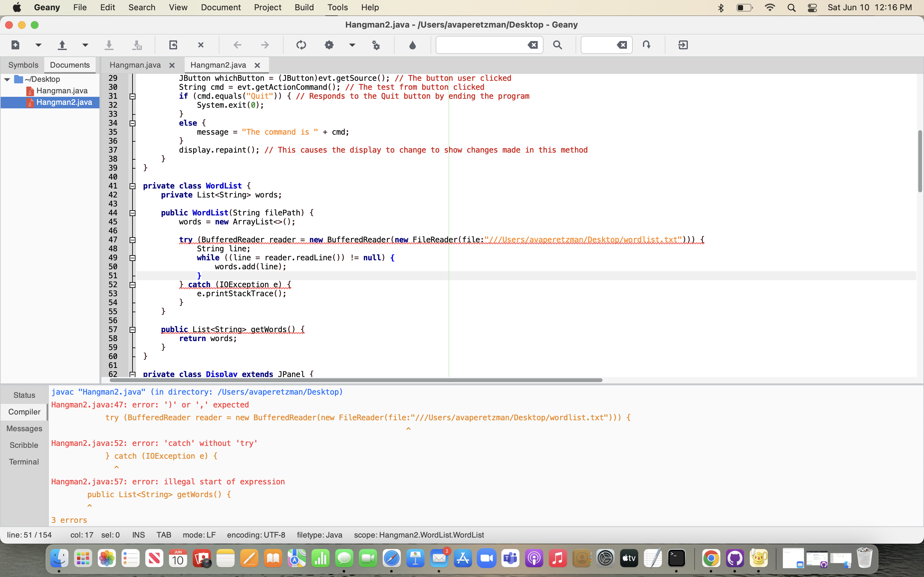The width and height of the screenshot is (924, 577).
Task: Close the current file with the toolbar X
Action: pos(201,45)
